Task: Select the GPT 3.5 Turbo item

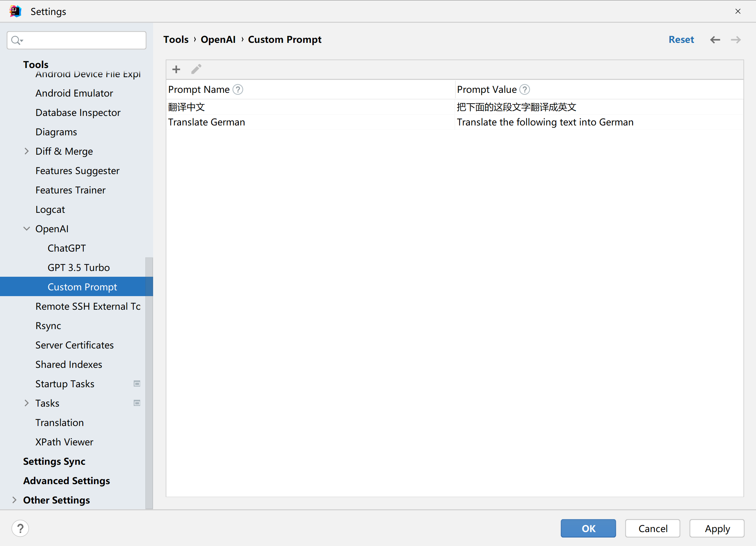Action: pos(78,268)
